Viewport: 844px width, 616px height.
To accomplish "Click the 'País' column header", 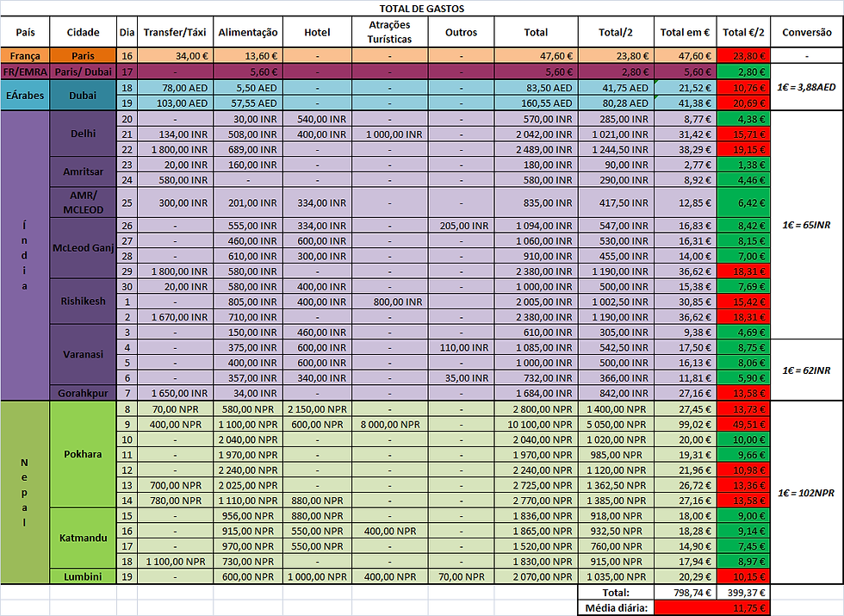I will pyautogui.click(x=25, y=33).
